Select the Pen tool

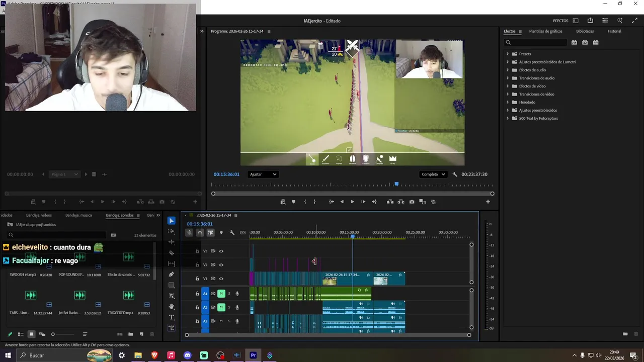click(171, 275)
